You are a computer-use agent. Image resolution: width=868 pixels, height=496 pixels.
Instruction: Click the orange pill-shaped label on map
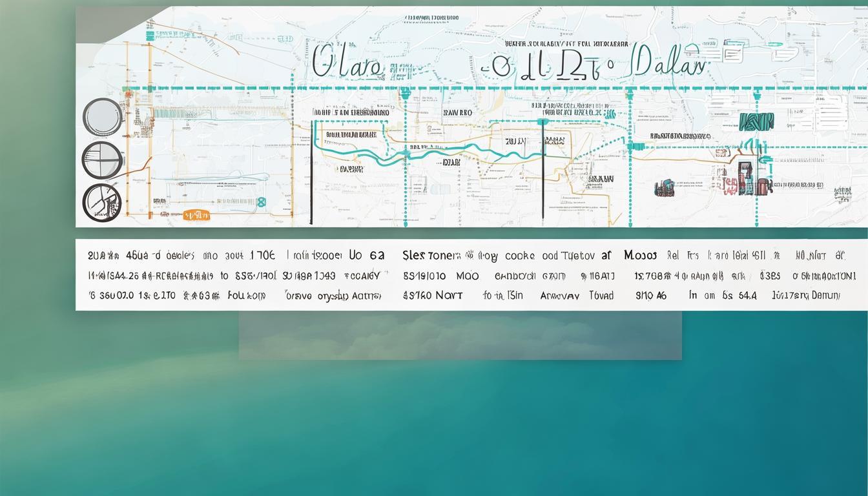click(196, 215)
